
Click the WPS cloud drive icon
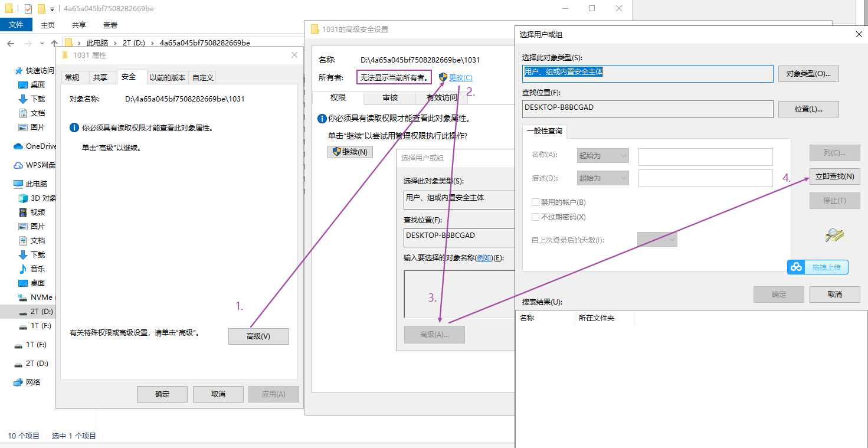tap(18, 165)
